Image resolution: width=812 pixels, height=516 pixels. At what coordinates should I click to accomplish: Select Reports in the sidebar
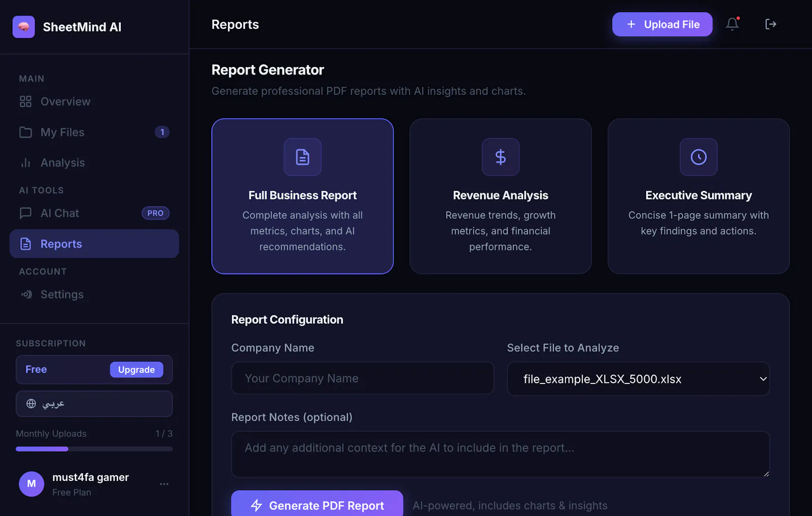(x=94, y=244)
